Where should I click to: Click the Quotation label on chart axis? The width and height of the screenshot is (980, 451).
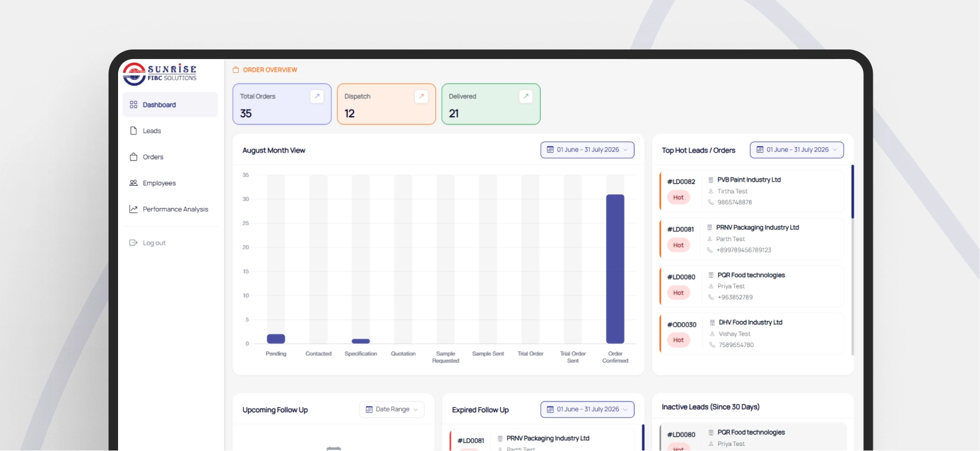403,353
